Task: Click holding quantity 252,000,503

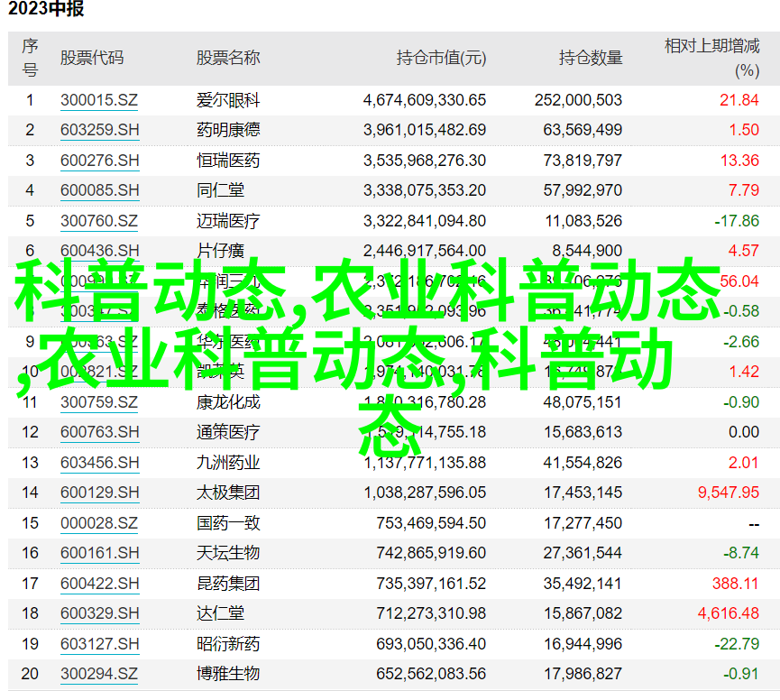Action: (579, 100)
